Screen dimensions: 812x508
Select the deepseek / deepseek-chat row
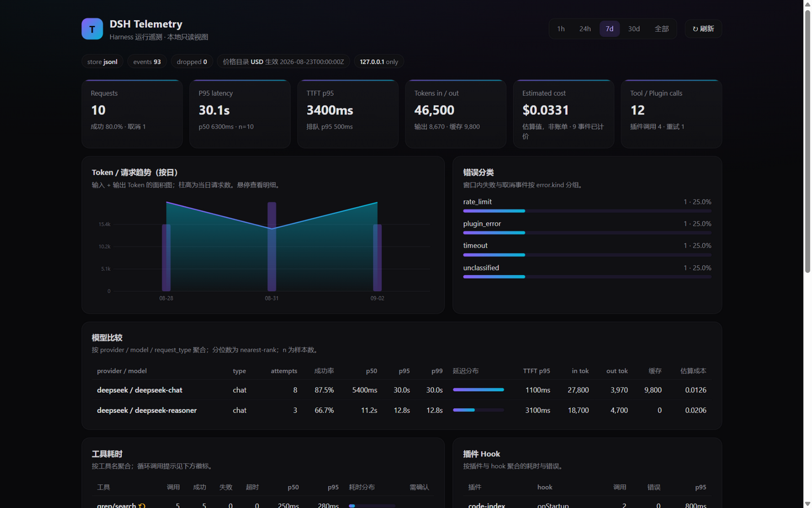pyautogui.click(x=401, y=390)
